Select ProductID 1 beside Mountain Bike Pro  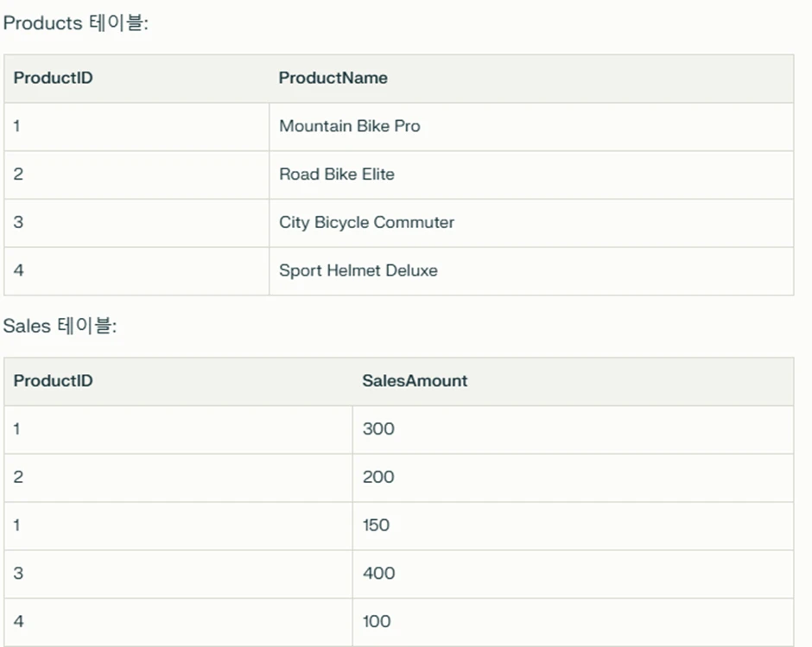point(136,127)
